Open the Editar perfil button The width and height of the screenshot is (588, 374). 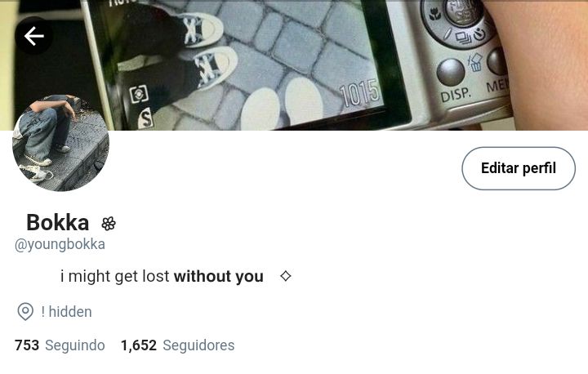coord(519,168)
